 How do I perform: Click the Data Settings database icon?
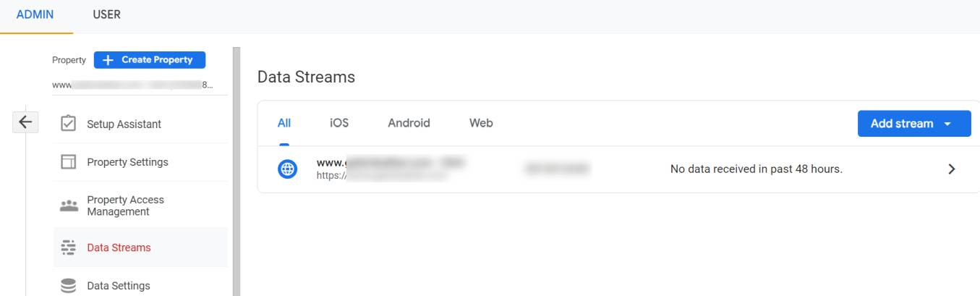[69, 286]
